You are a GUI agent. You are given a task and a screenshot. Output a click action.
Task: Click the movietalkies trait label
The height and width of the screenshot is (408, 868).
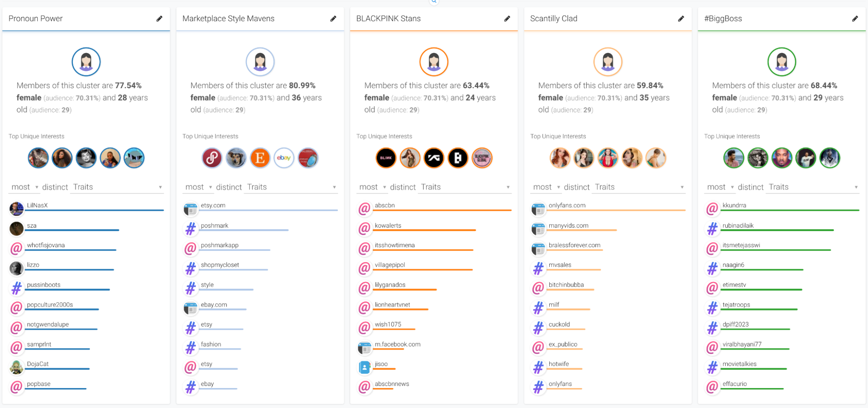739,364
